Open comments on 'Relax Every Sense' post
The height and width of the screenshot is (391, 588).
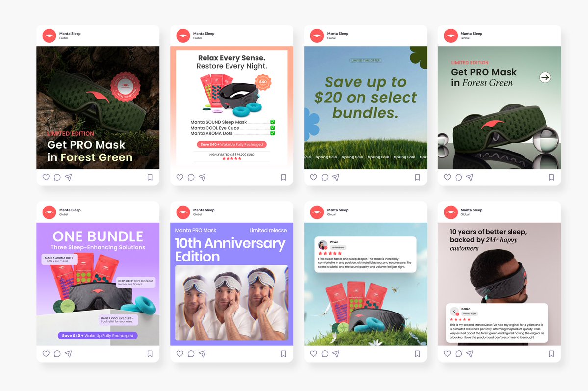coord(191,177)
